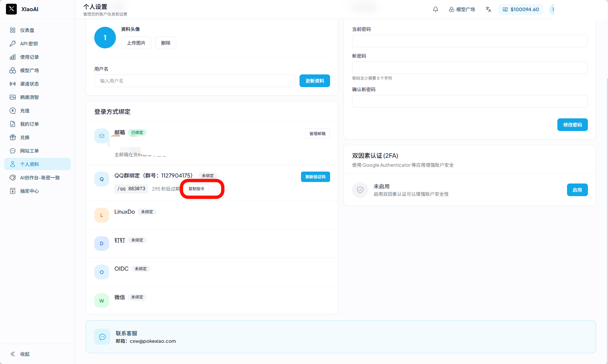Click the language translation icon
The height and width of the screenshot is (364, 608).
click(x=488, y=9)
